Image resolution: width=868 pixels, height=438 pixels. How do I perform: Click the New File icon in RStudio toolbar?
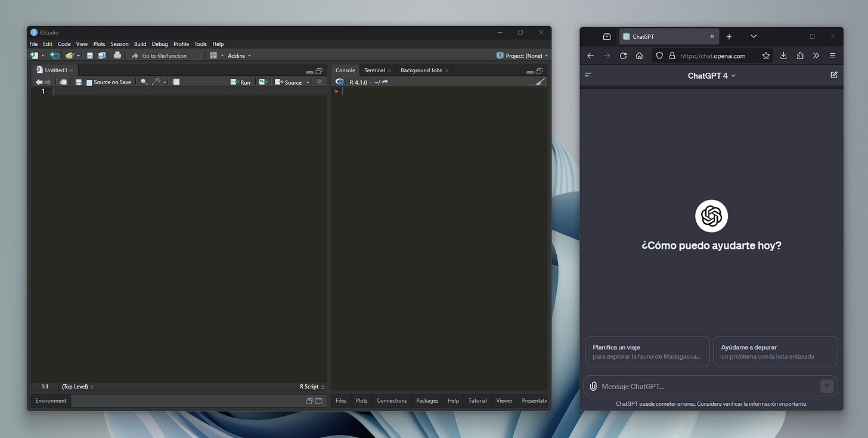pyautogui.click(x=34, y=55)
